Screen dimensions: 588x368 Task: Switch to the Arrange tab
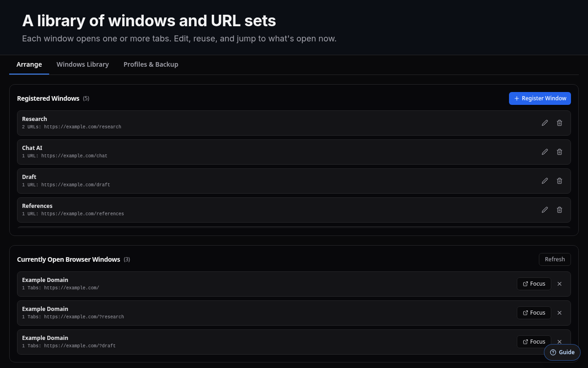(x=29, y=64)
